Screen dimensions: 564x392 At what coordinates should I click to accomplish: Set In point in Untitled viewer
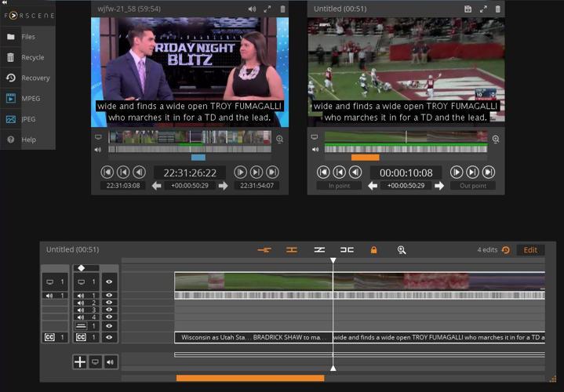point(339,186)
